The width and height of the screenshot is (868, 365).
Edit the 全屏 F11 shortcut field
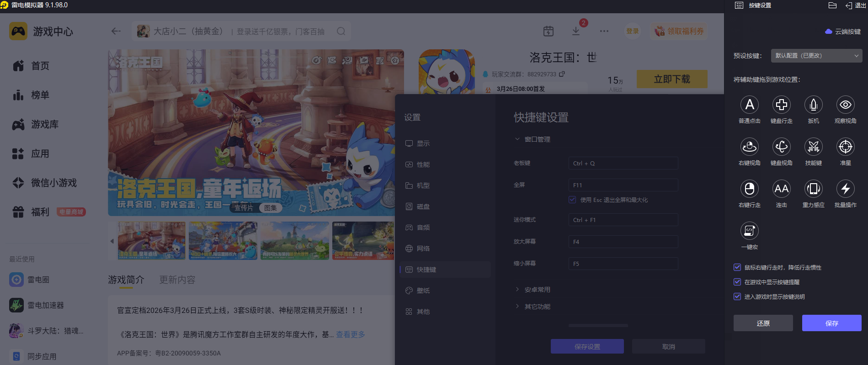coord(623,185)
